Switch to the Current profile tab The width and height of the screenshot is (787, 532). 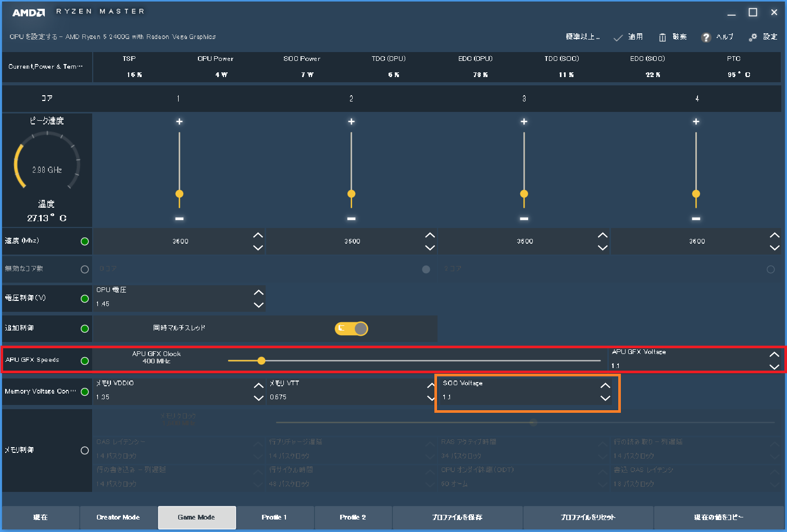point(41,517)
